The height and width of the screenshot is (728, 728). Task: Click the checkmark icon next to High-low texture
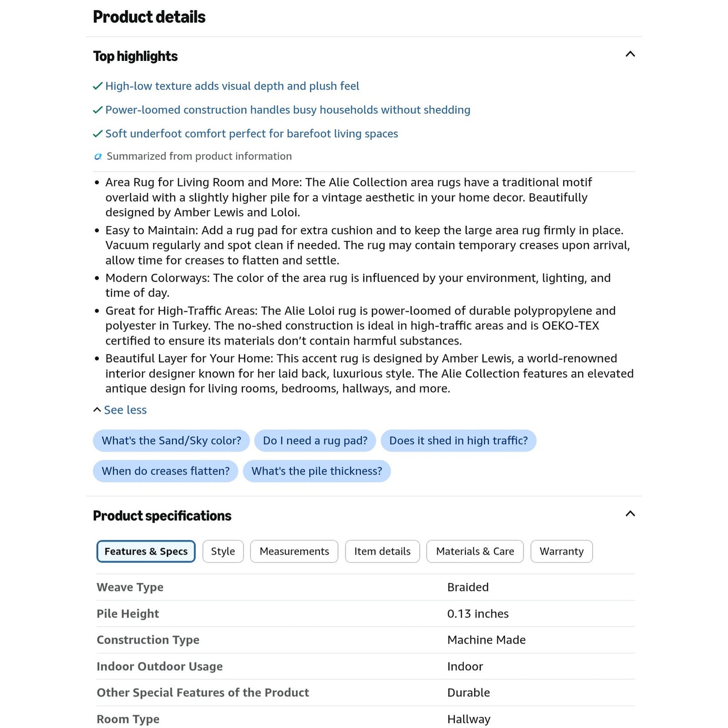pos(98,86)
